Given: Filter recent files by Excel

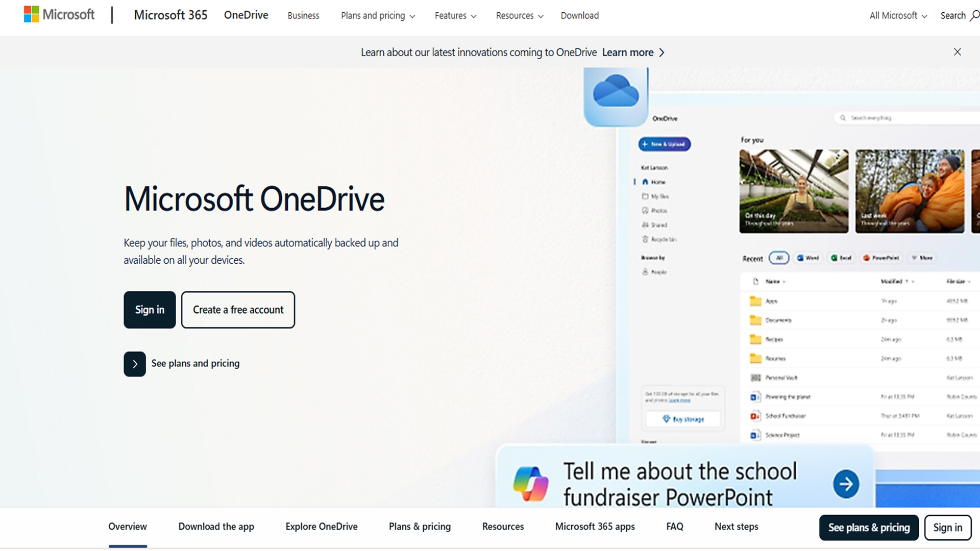Looking at the screenshot, I should (841, 258).
